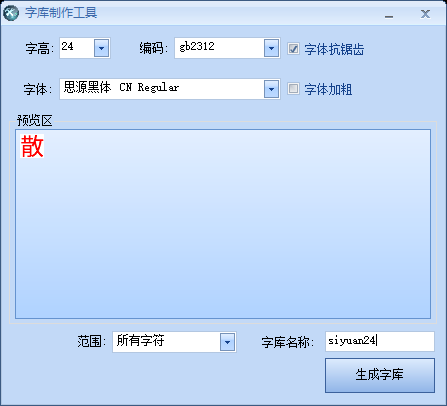Click the 生成字库 button
The height and width of the screenshot is (406, 447).
pos(380,375)
